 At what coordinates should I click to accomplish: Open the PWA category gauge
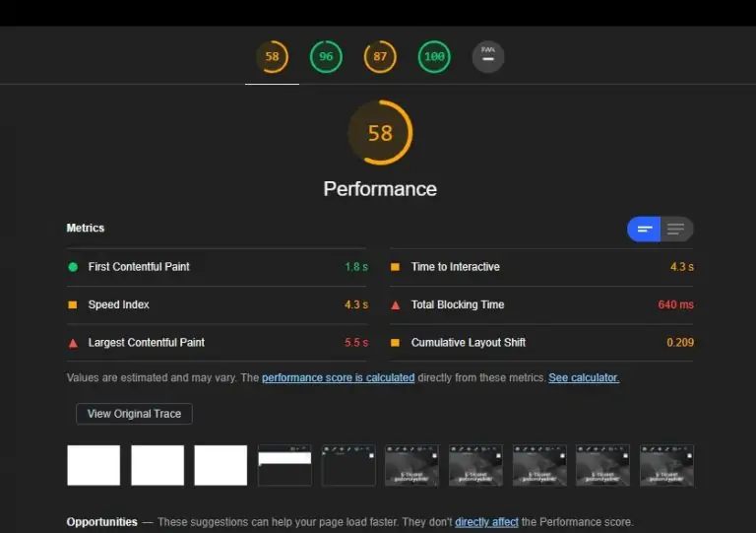pyautogui.click(x=488, y=57)
